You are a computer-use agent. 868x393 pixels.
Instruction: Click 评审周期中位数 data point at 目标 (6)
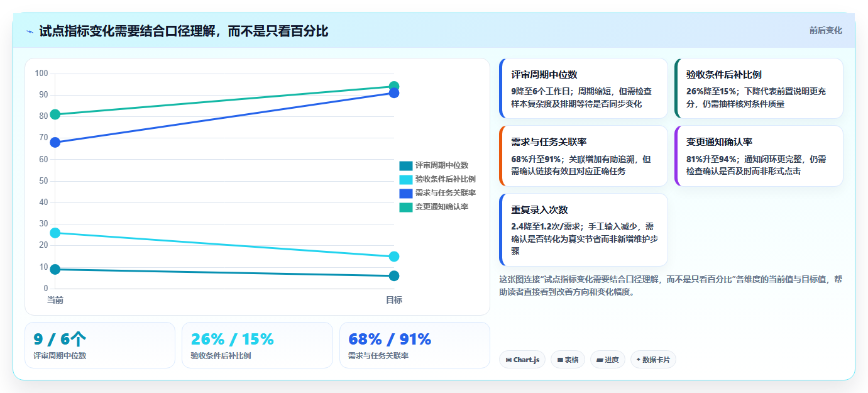[x=394, y=275]
